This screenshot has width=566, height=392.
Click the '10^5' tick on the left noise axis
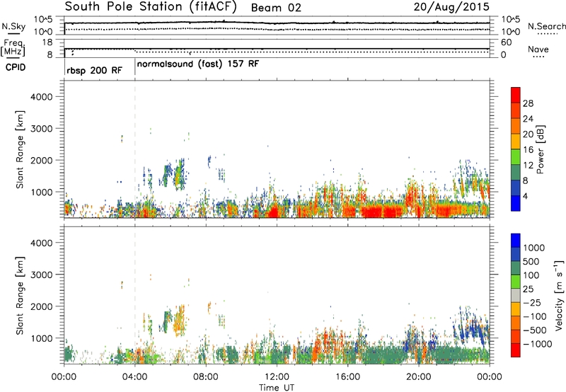pyautogui.click(x=43, y=20)
